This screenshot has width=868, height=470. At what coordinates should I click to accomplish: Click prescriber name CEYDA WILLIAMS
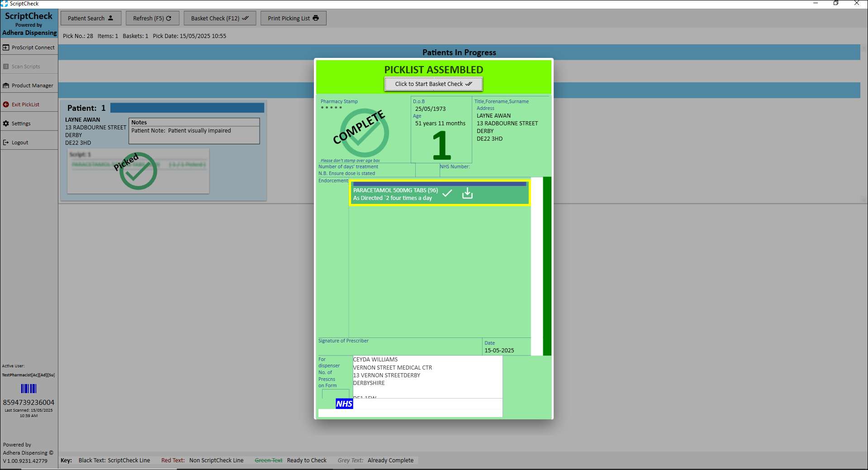[x=375, y=360]
